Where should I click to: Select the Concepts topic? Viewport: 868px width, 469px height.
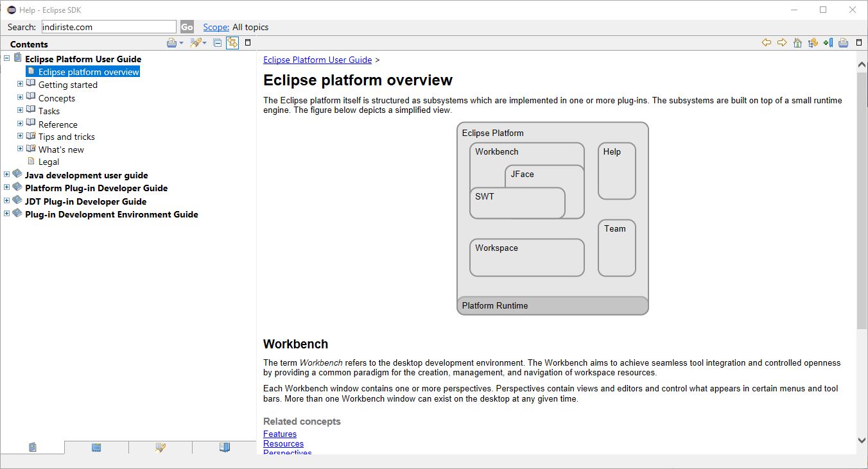tap(56, 98)
